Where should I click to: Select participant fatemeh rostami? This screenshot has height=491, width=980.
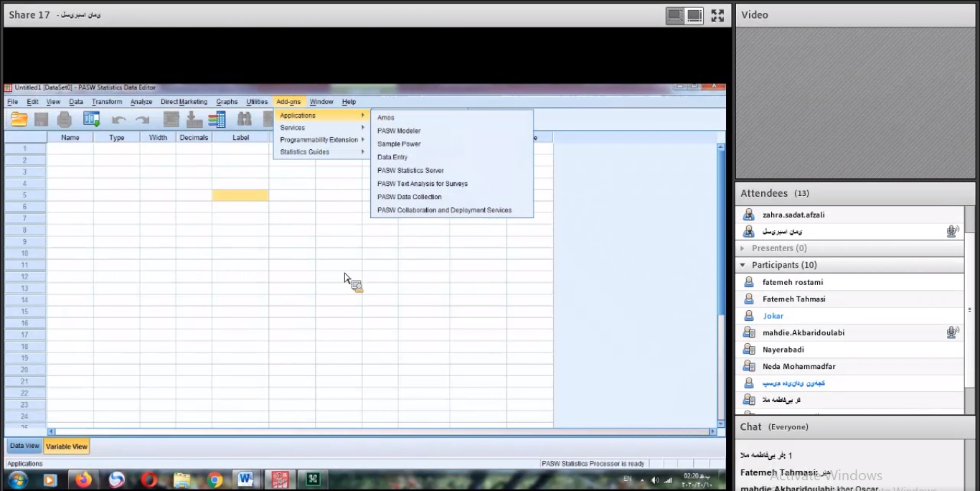pyautogui.click(x=850, y=282)
